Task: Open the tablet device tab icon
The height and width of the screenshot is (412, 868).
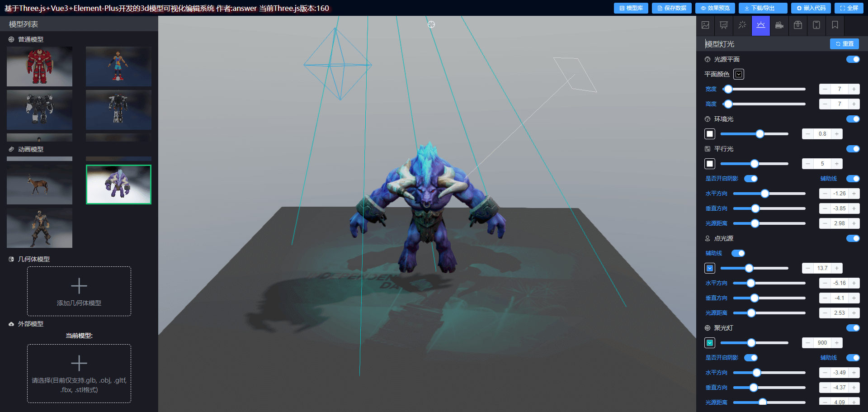Action: point(816,25)
